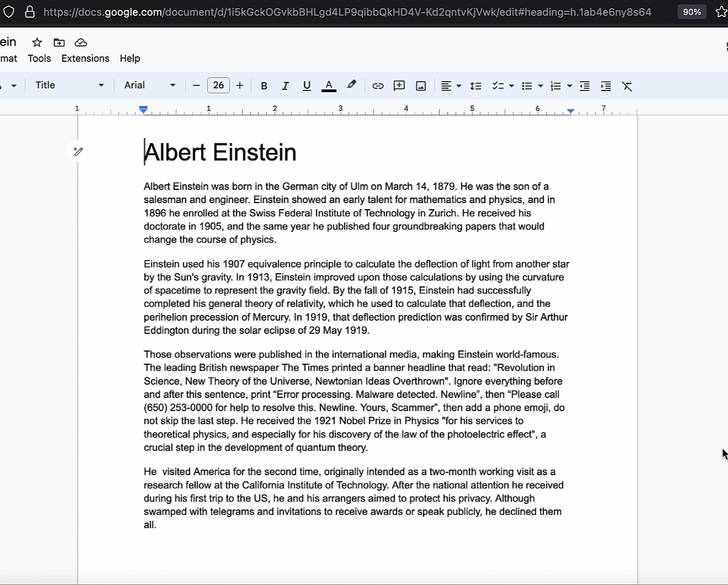Click the docs.google.com address bar URL
The image size is (728, 585).
tap(347, 12)
